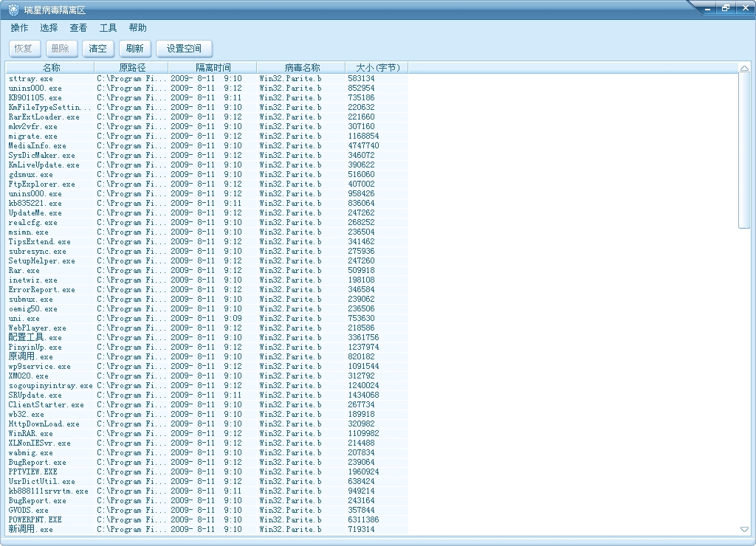Select the PPTVIEW.EXE row
Image resolution: width=756 pixels, height=546 pixels.
(207, 471)
